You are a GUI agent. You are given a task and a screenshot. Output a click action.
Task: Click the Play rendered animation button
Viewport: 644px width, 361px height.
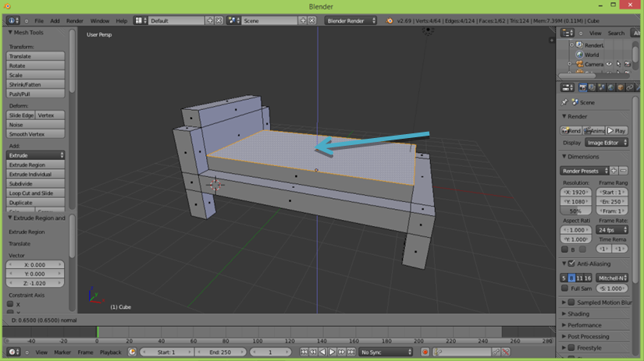[x=617, y=131]
